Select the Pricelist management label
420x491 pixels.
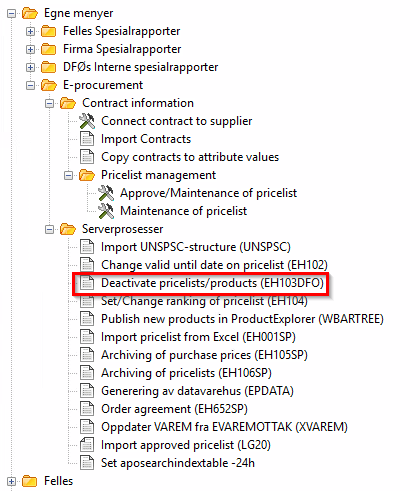(159, 175)
